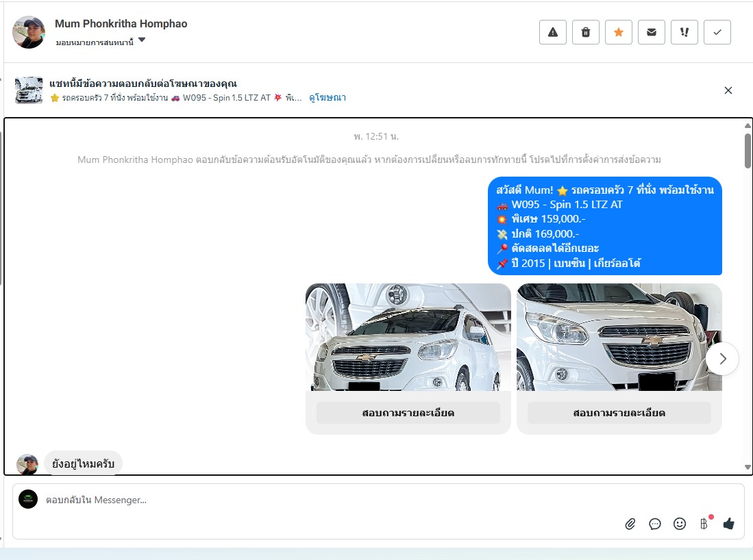Click Mum Phonkritha Homphao contact name
The width and height of the screenshot is (753, 560).
coord(121,23)
